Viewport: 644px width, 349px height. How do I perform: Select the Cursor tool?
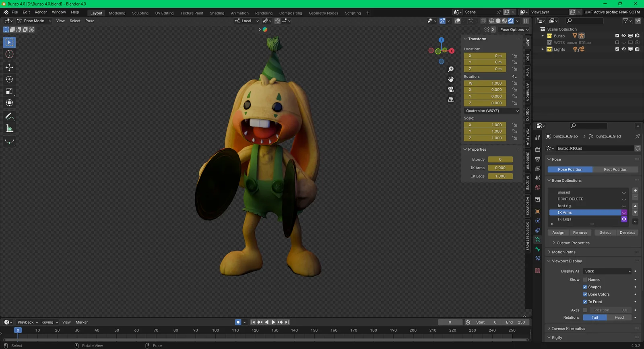[x=9, y=54]
